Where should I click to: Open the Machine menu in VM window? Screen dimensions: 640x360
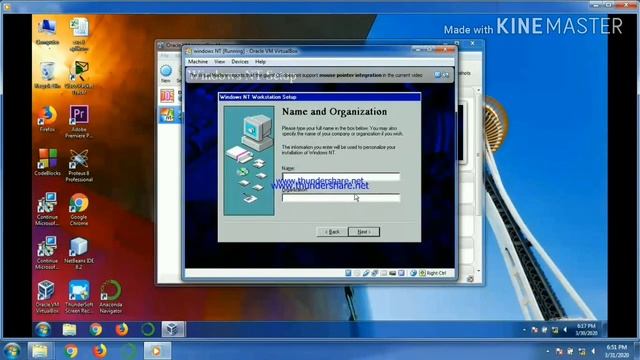click(198, 62)
